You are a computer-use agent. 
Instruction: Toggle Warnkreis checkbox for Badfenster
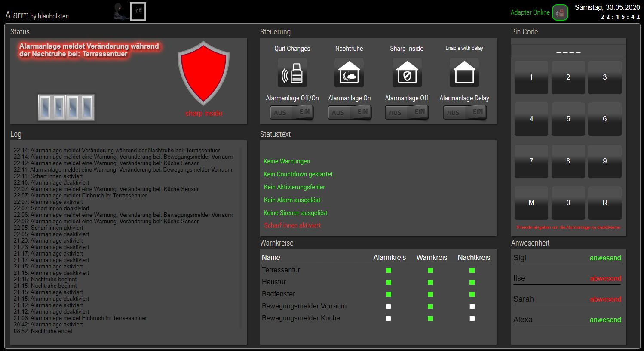pyautogui.click(x=430, y=295)
